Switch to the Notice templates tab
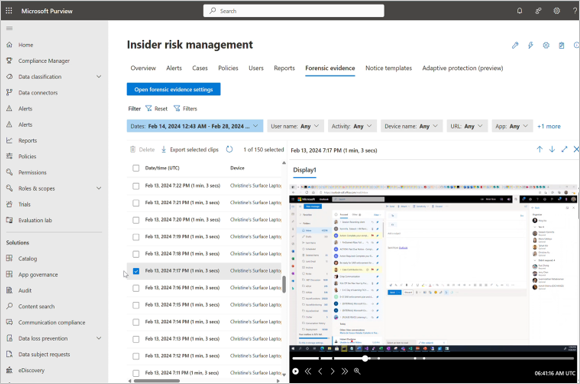The height and width of the screenshot is (384, 580). coord(388,68)
